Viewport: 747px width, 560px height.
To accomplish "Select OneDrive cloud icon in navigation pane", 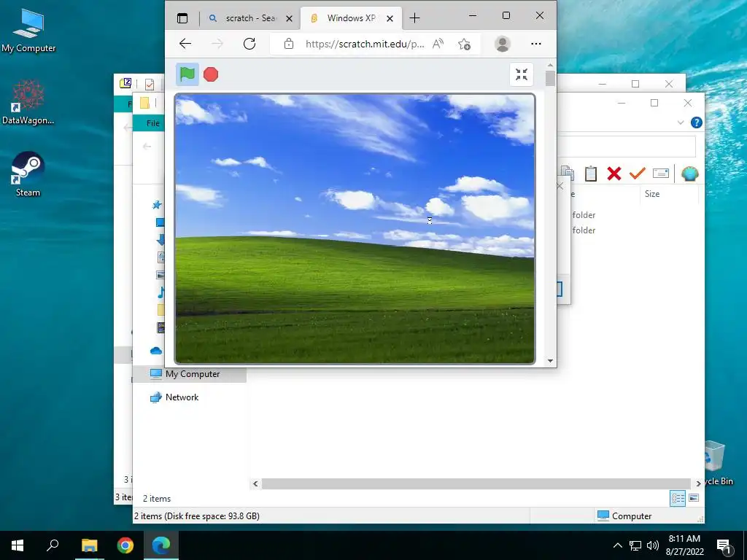I will [x=156, y=351].
